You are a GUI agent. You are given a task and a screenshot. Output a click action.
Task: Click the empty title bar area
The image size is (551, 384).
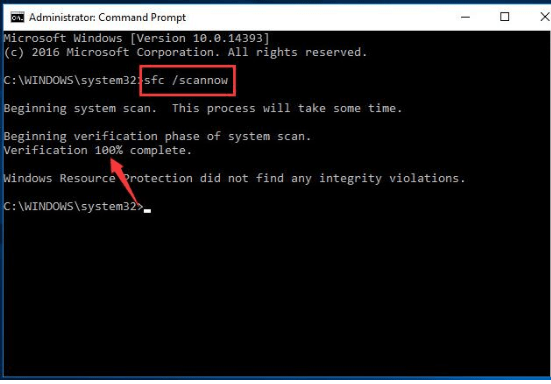pyautogui.click(x=320, y=17)
